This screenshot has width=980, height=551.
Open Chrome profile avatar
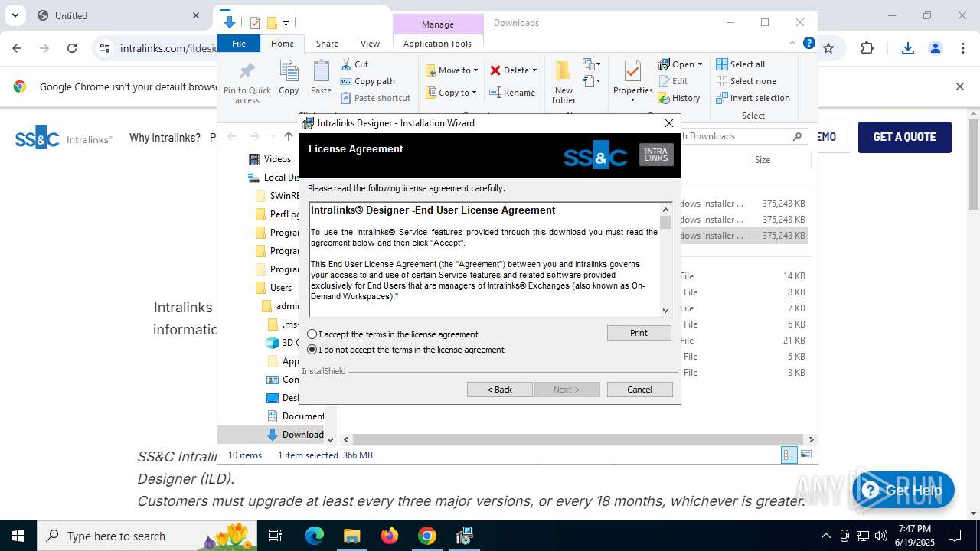pyautogui.click(x=936, y=48)
